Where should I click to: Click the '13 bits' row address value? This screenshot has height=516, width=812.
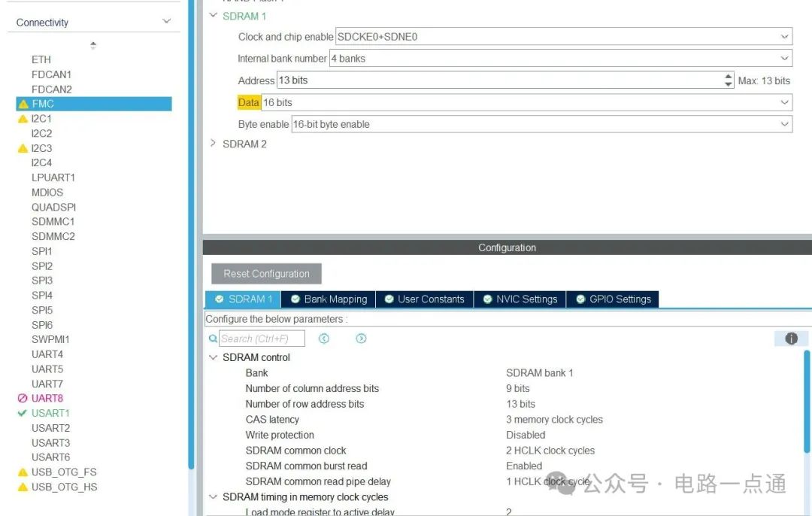(520, 404)
